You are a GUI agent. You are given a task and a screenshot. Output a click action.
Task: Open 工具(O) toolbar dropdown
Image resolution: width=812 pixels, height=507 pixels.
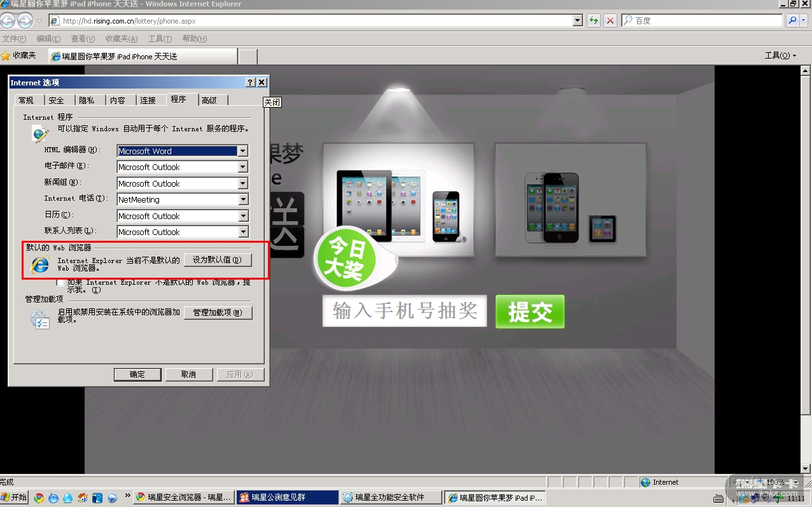tap(780, 55)
